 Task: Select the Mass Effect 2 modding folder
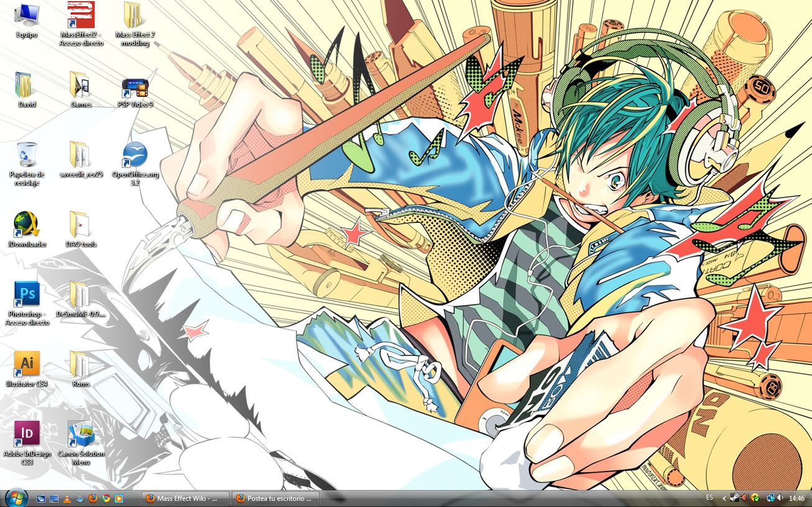coord(135,16)
